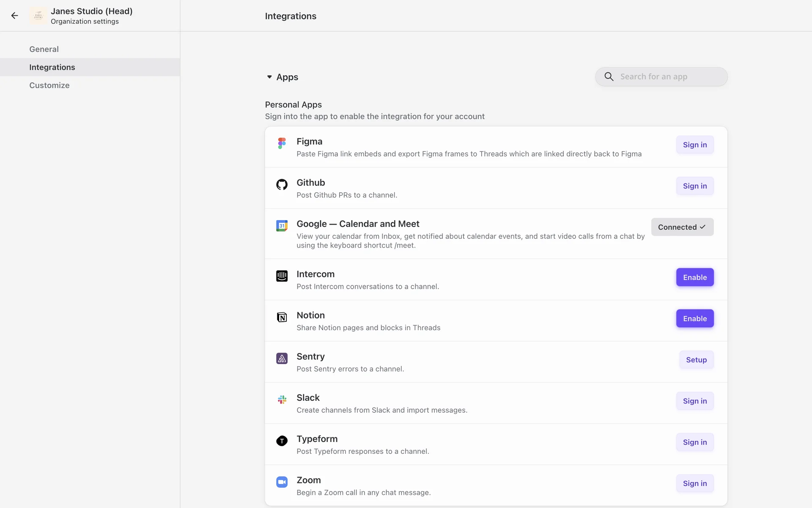
Task: Focus the Search for an app field
Action: coord(668,77)
